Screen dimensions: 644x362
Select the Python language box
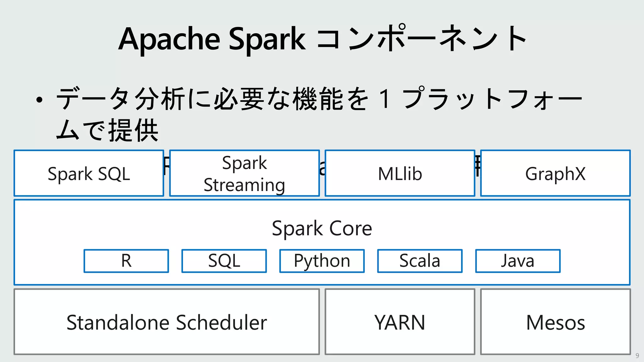click(322, 261)
